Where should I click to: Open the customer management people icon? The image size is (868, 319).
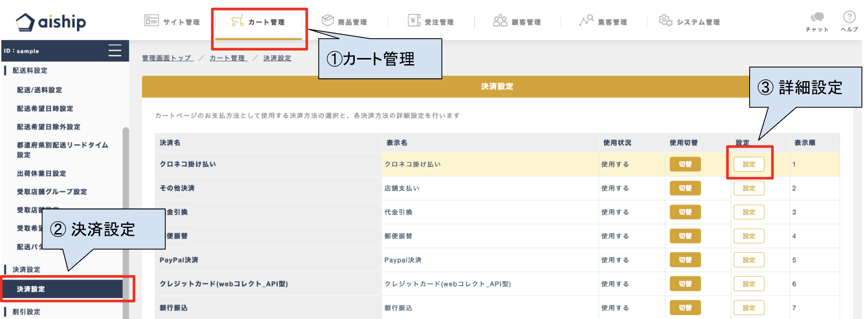(x=500, y=21)
